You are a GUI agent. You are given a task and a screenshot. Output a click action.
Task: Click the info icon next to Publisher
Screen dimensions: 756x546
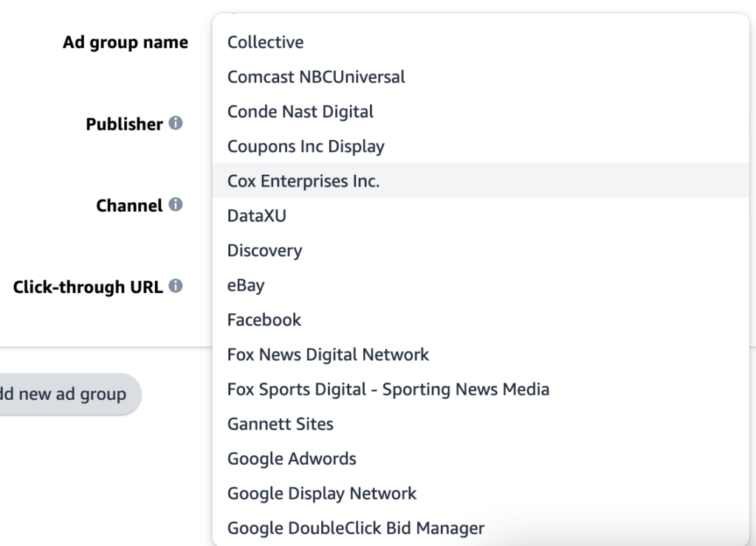[176, 123]
